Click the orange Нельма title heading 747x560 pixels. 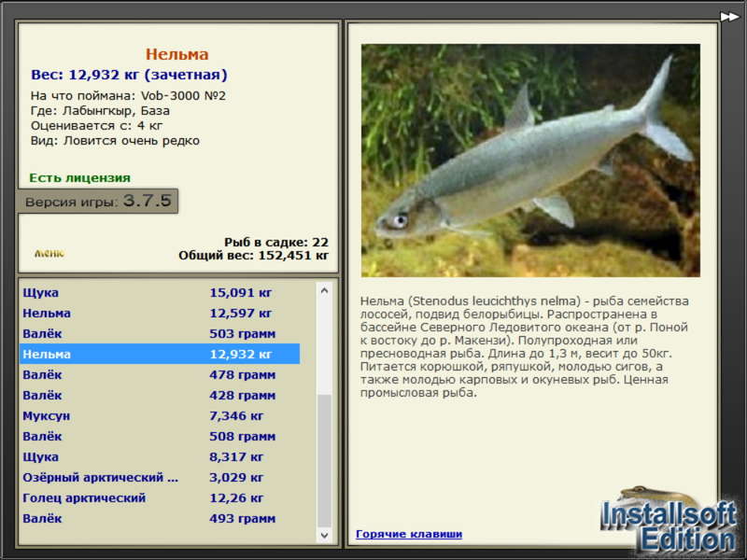point(176,54)
